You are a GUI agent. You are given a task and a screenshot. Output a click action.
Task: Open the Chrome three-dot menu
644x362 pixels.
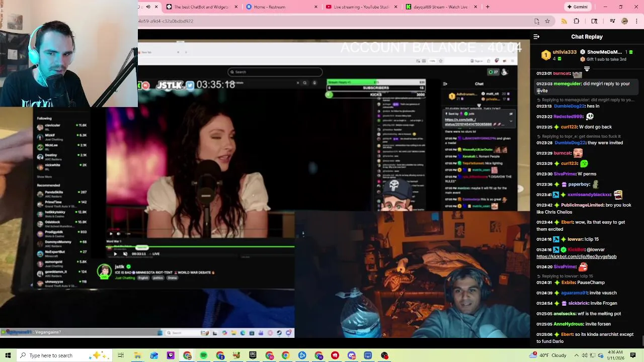(x=636, y=21)
